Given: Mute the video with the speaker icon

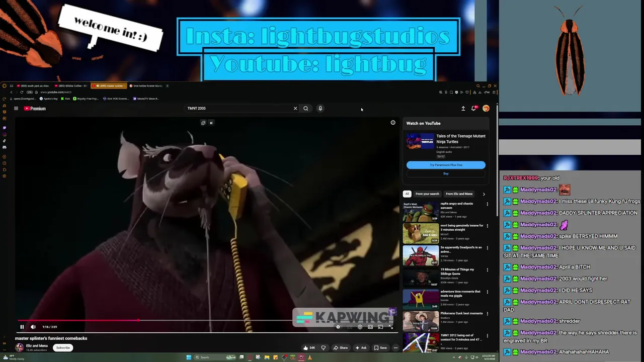Looking at the screenshot, I should (33, 327).
